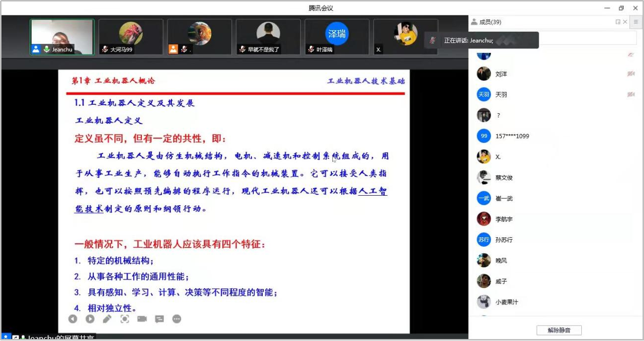644x341 pixels.
Task: Click the next slide play icon
Action: pos(90,319)
